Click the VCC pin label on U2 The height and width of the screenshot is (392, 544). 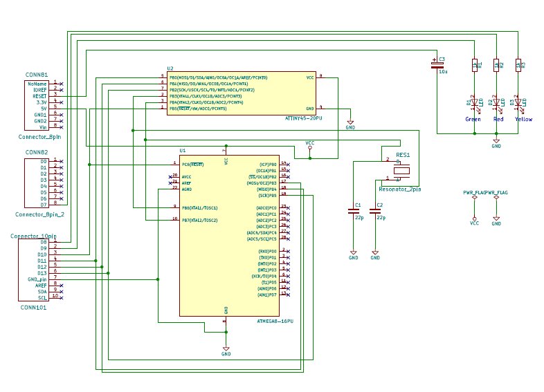click(x=310, y=77)
